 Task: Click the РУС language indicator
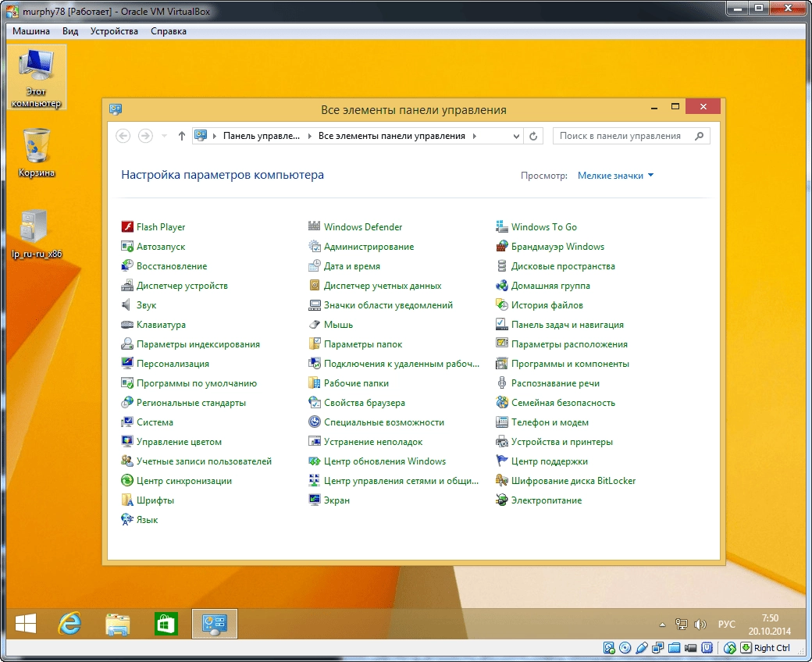(x=726, y=625)
